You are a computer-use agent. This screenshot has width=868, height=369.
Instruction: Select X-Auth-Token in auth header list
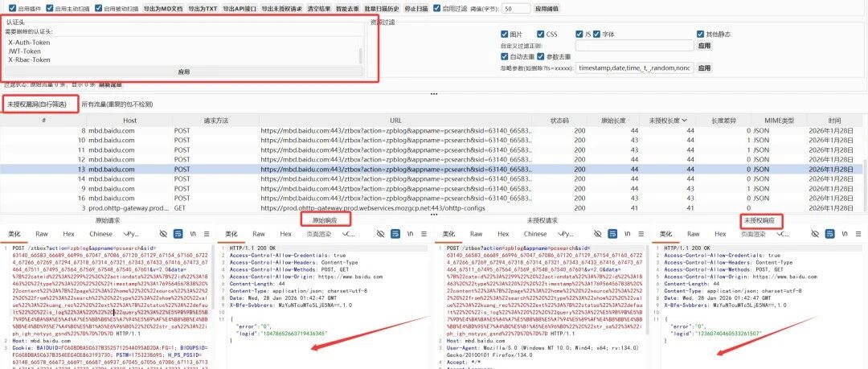coord(29,42)
